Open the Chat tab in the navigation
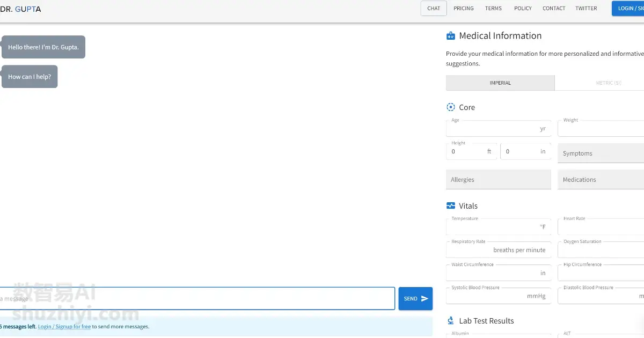The width and height of the screenshot is (644, 338). [x=434, y=9]
